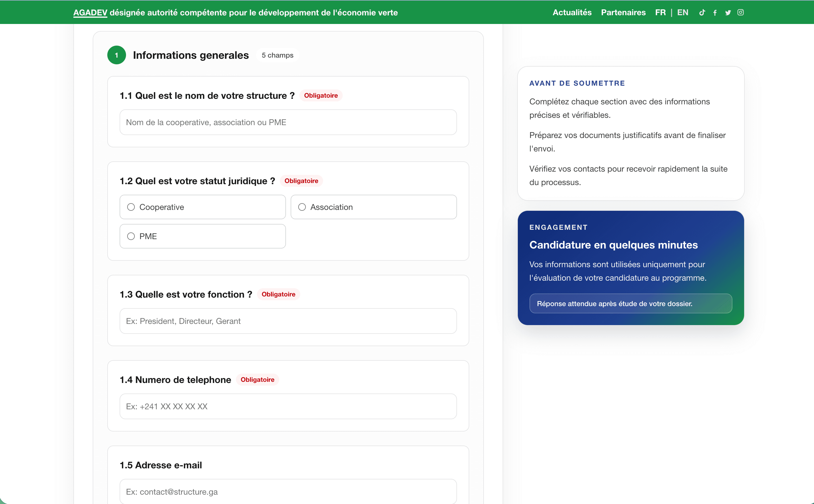This screenshot has width=814, height=504.
Task: Open the Instagram social icon
Action: (x=740, y=12)
